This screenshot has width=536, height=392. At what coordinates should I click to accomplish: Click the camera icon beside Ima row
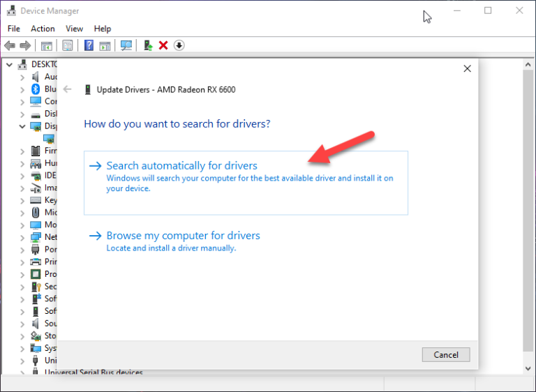click(36, 188)
